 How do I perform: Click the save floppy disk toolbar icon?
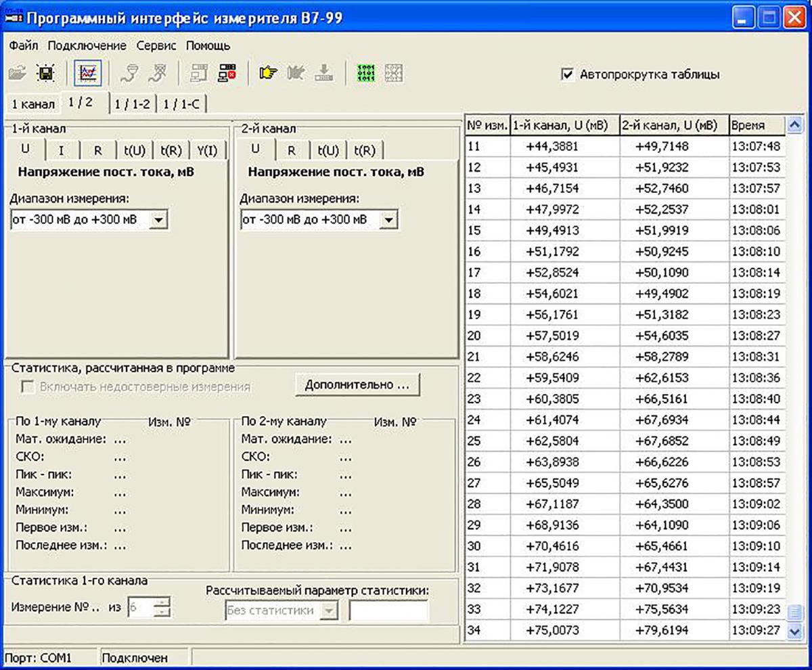[45, 73]
